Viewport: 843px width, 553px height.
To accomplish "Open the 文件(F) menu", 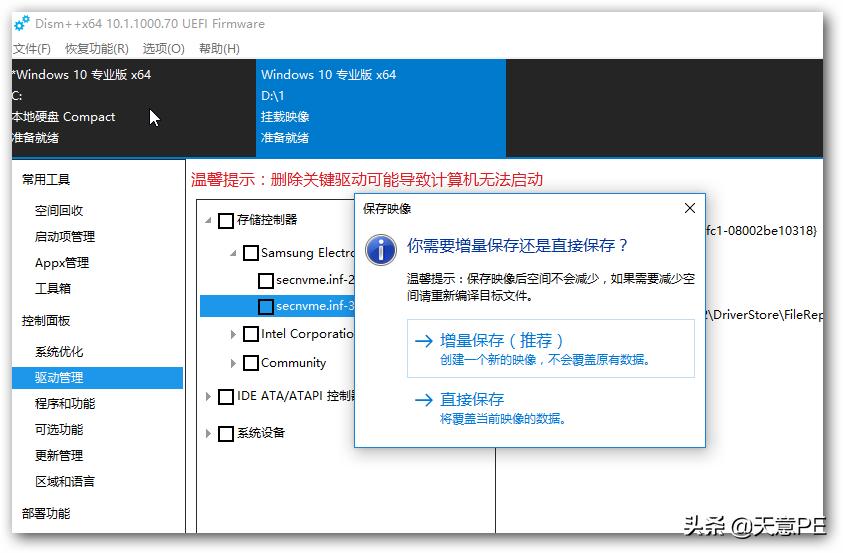I will coord(32,49).
